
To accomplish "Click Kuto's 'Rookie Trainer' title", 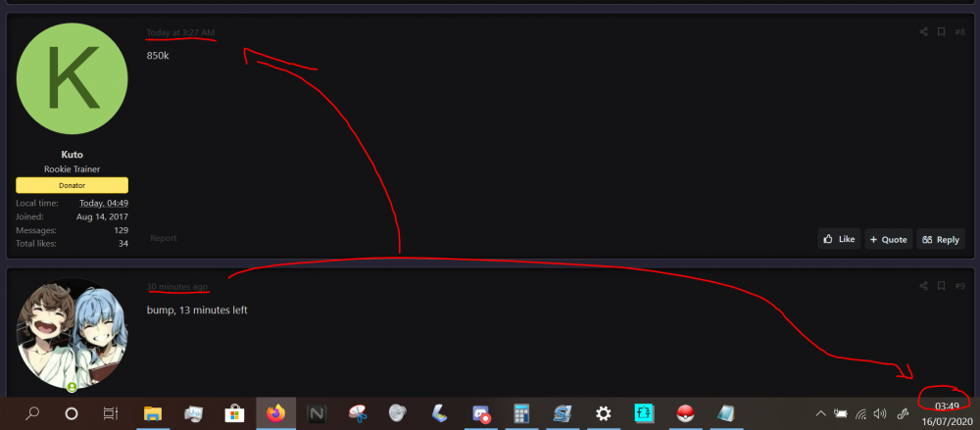I will [x=72, y=169].
